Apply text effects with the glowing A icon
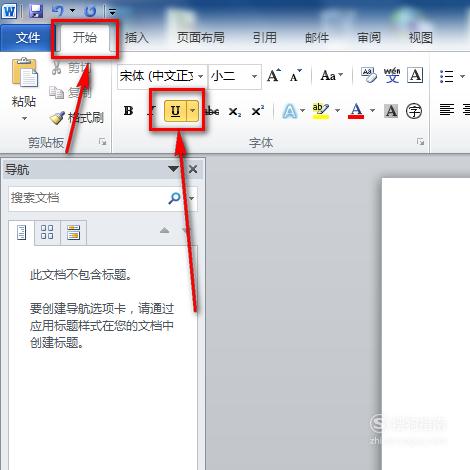Screen dimensions: 470x470 click(290, 111)
